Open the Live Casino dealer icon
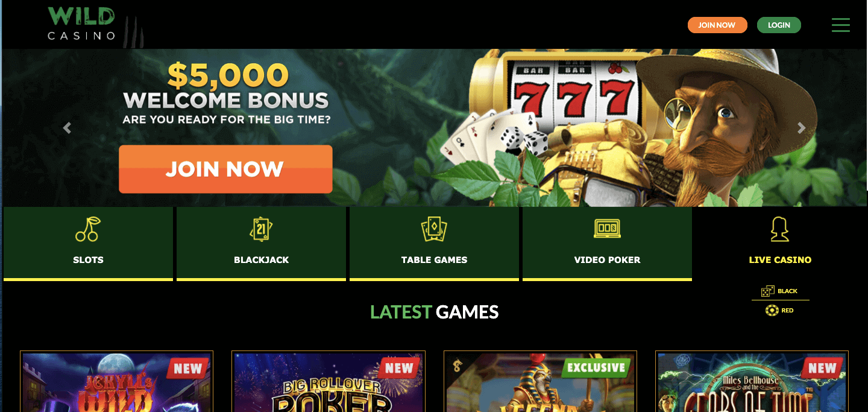Screen dimensions: 868x412 tap(780, 229)
